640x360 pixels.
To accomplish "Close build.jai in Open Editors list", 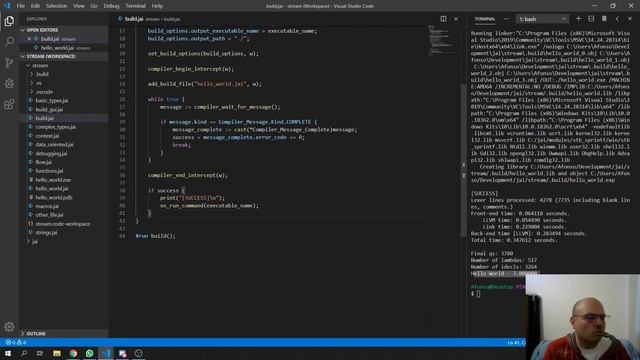I will (29, 39).
